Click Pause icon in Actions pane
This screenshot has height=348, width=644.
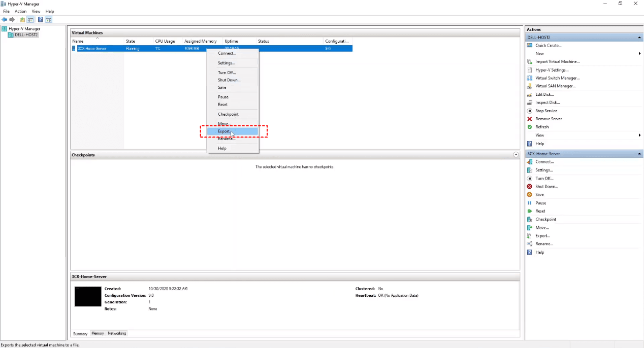tap(530, 203)
